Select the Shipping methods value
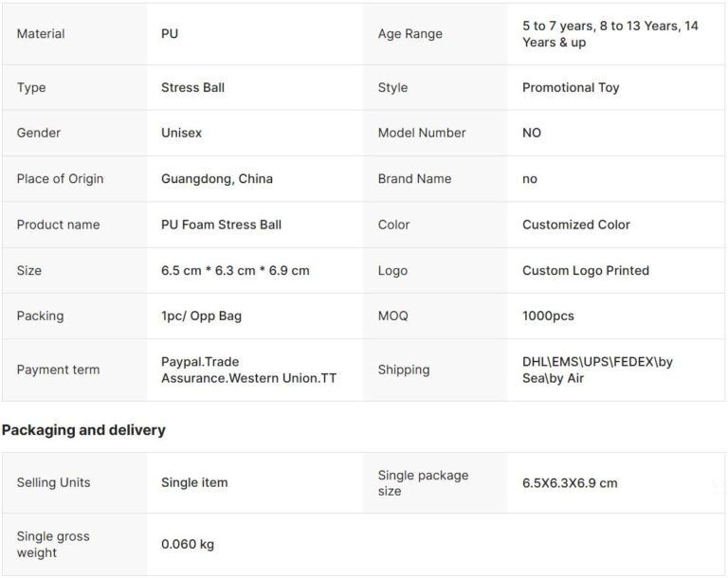 click(x=597, y=370)
